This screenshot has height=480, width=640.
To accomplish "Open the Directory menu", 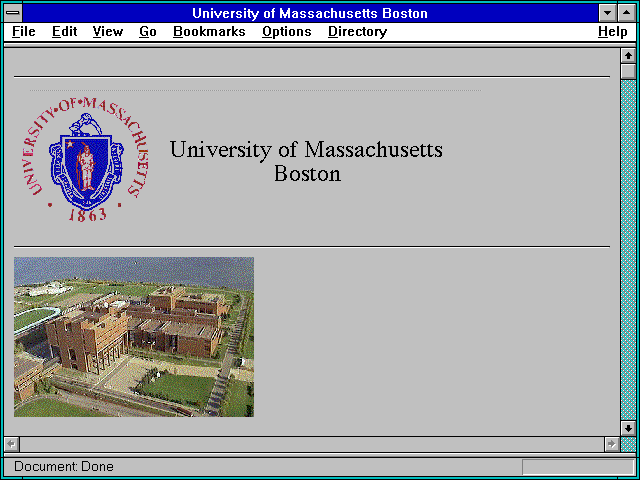I will [358, 32].
